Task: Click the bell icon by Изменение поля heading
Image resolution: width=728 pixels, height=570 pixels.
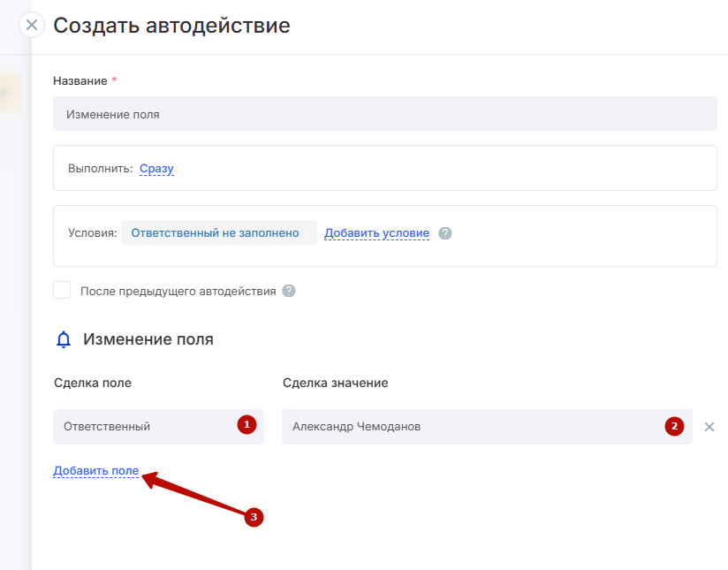Action: [x=63, y=339]
